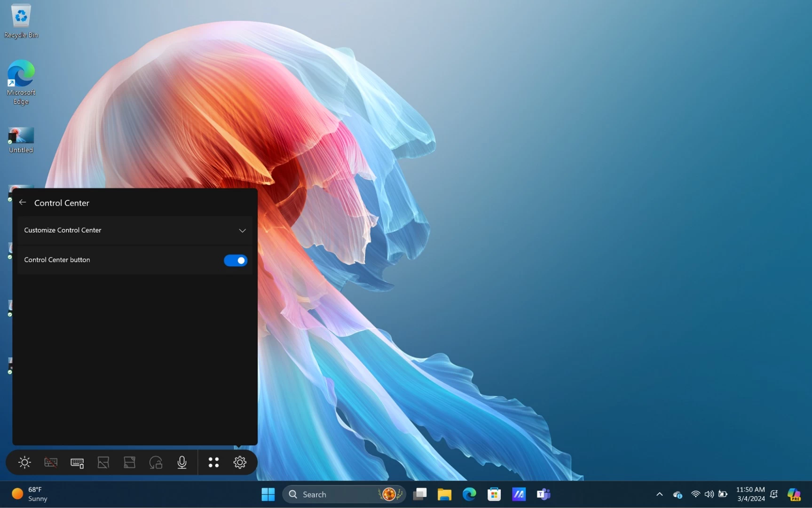Click the virtual keyboard icon
The height and width of the screenshot is (508, 812).
pos(77,463)
